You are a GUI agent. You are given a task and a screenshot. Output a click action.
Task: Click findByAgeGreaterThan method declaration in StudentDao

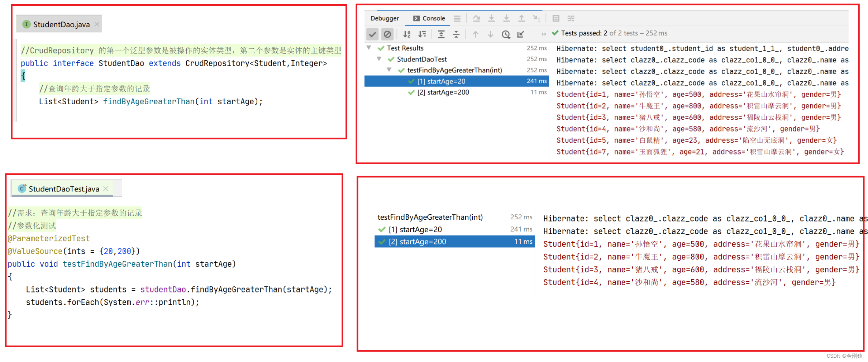click(x=148, y=102)
